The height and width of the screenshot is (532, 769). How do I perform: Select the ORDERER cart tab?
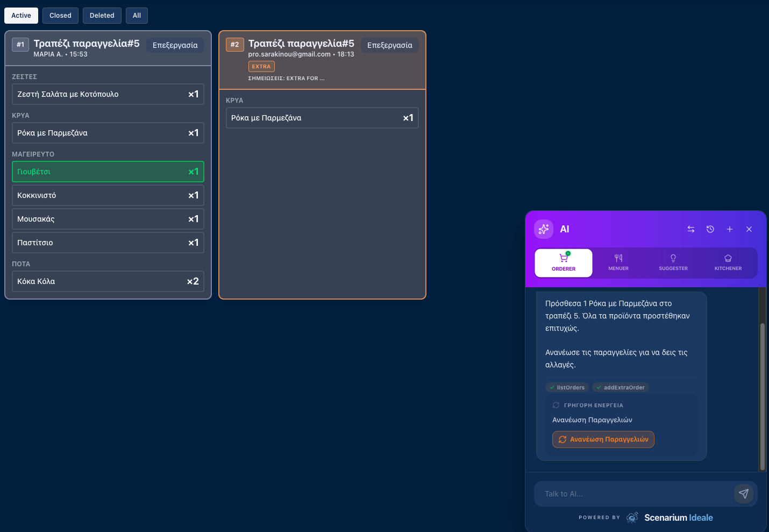click(x=564, y=263)
